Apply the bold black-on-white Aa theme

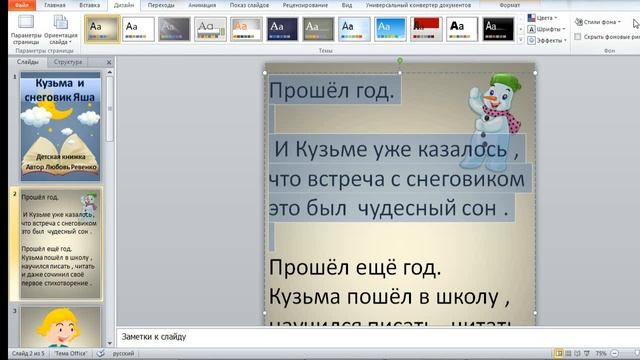point(462,29)
